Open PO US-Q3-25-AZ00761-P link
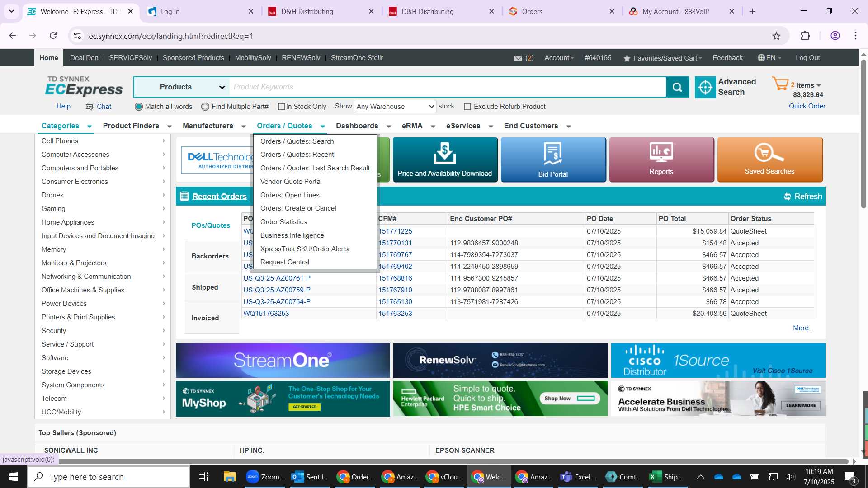This screenshot has width=868, height=488. click(x=277, y=278)
